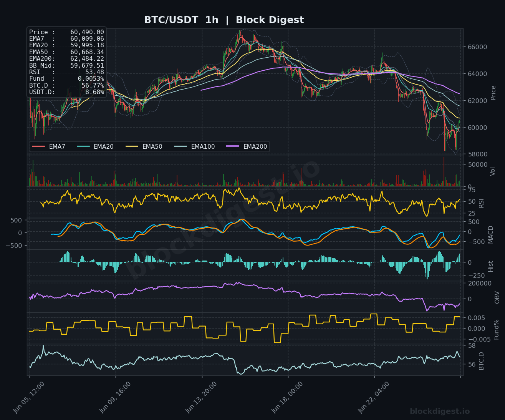Viewport: 505px width, 420px height.
Task: Click the Hist axis title
Action: point(491,266)
